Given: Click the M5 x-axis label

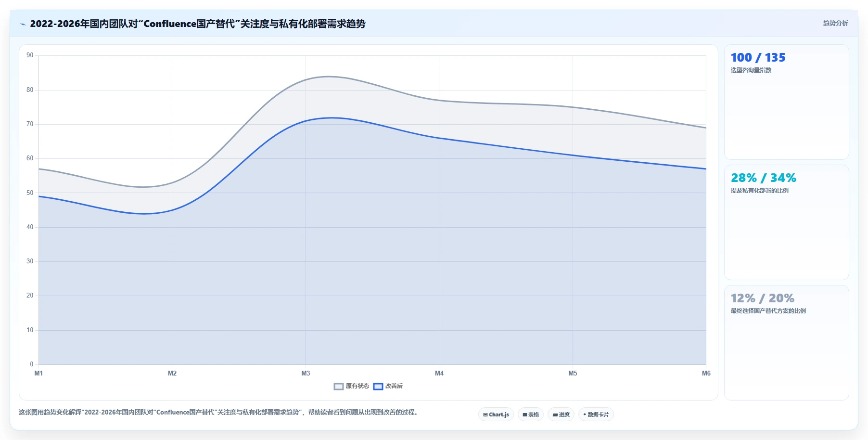Looking at the screenshot, I should click(573, 374).
